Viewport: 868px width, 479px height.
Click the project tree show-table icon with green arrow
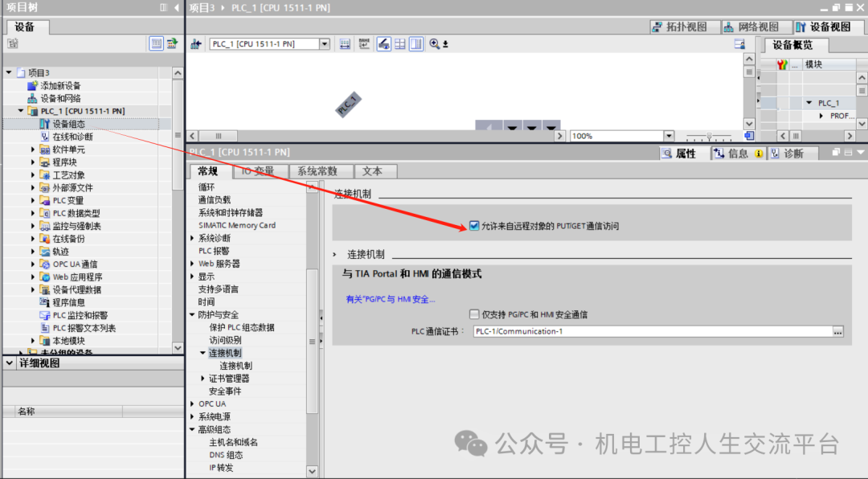click(x=172, y=43)
